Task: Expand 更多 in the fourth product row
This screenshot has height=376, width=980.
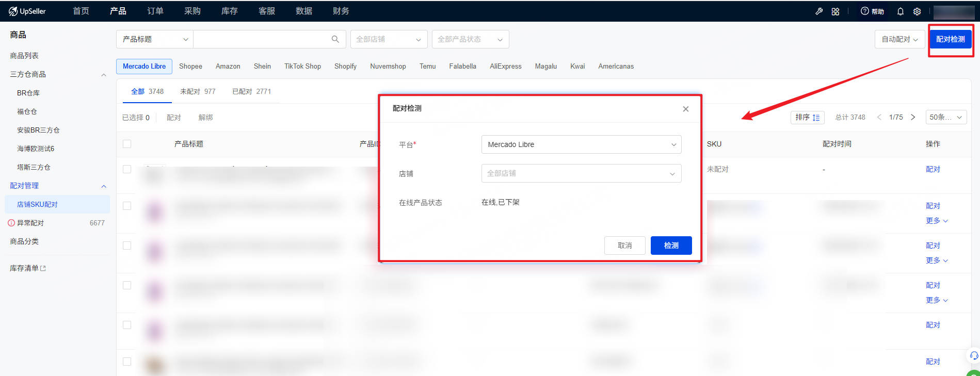Action: click(937, 300)
